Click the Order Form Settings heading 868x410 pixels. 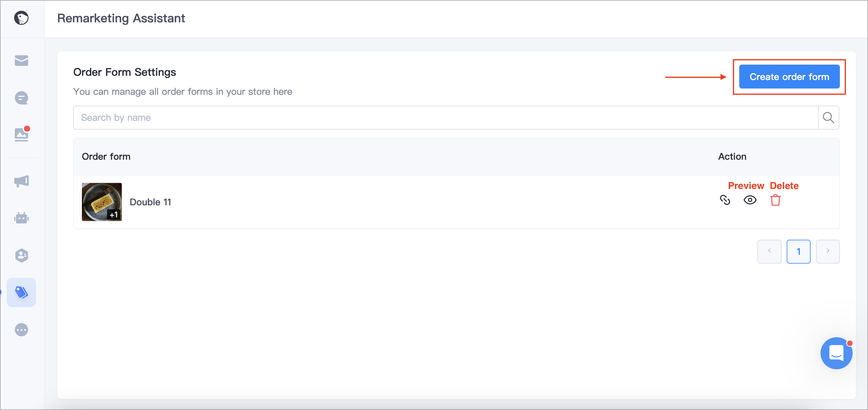pyautogui.click(x=125, y=72)
